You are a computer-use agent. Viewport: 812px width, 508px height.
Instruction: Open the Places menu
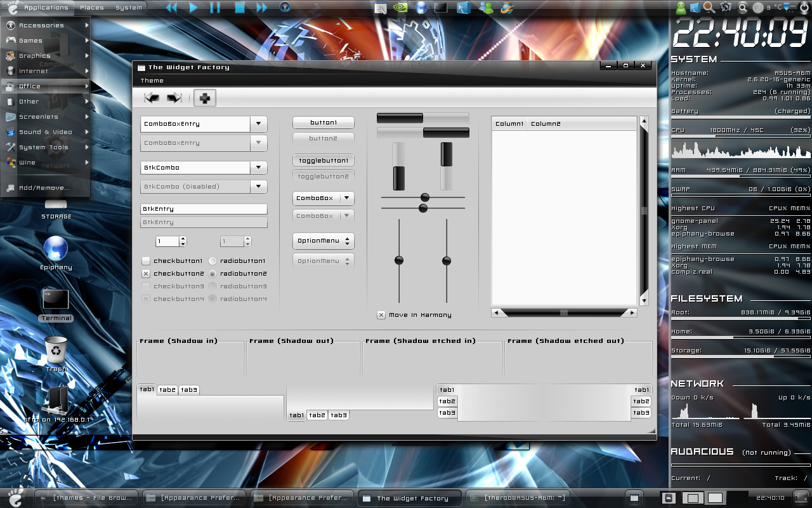[x=92, y=8]
